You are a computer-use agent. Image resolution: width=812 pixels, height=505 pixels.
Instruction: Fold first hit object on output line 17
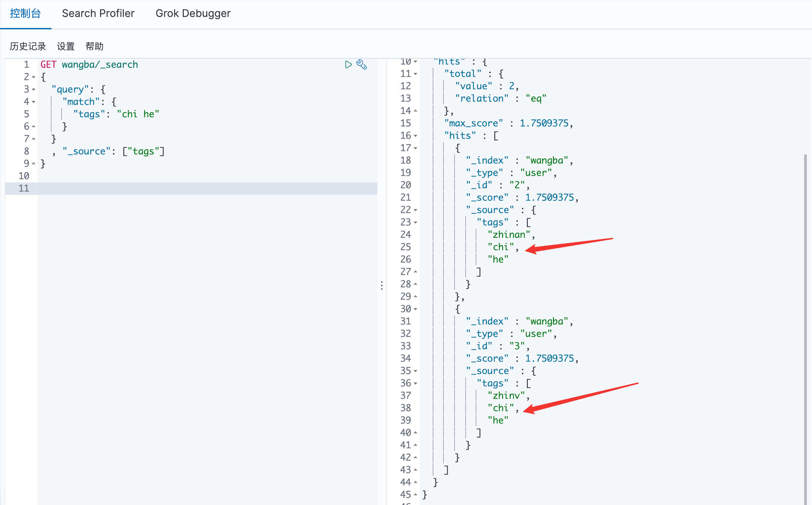pyautogui.click(x=415, y=148)
